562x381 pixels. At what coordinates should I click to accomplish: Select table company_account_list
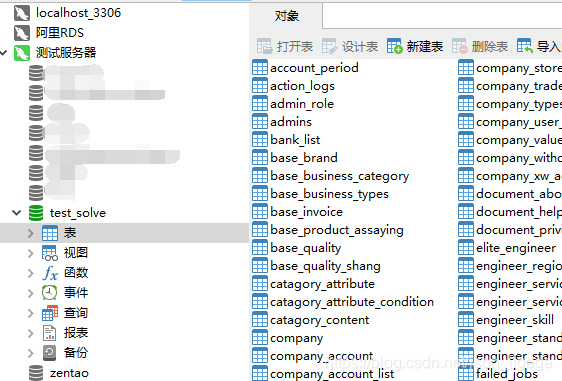pos(332,374)
